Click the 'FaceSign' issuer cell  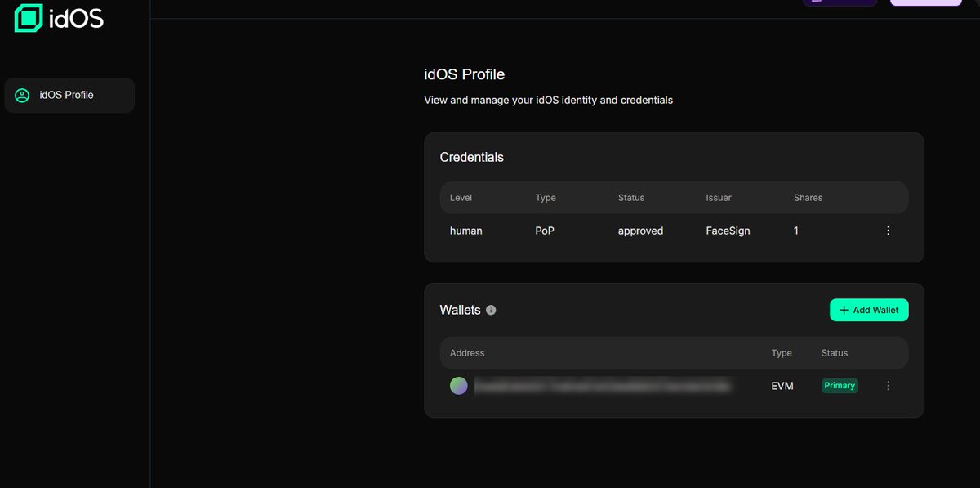point(728,231)
